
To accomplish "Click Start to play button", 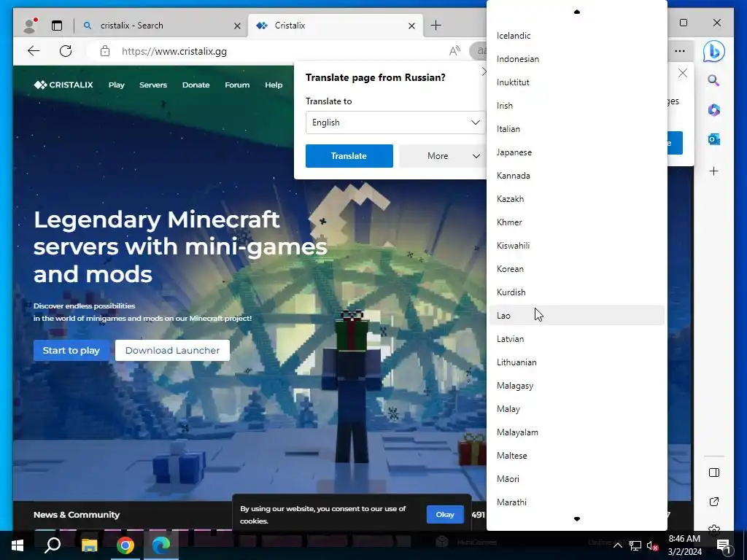I will (x=71, y=351).
